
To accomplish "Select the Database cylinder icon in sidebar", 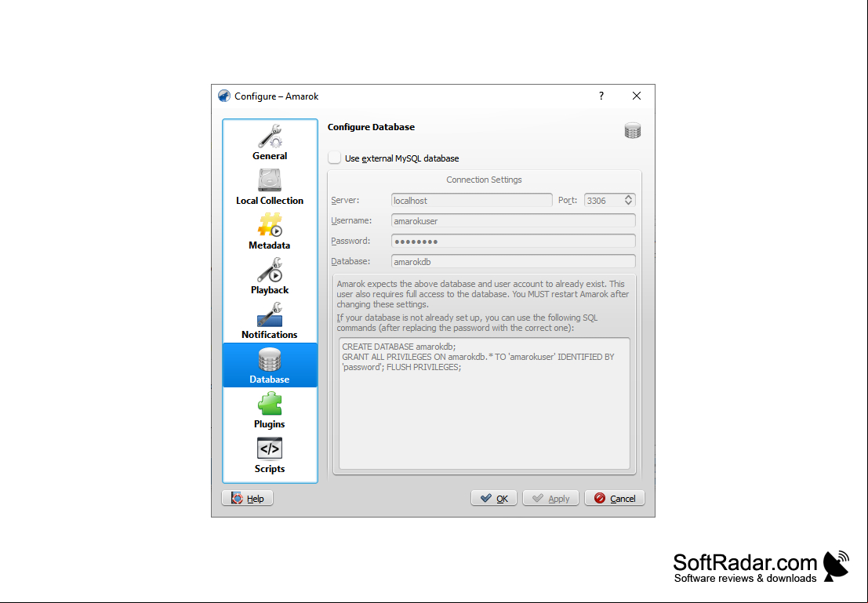I will click(x=270, y=359).
